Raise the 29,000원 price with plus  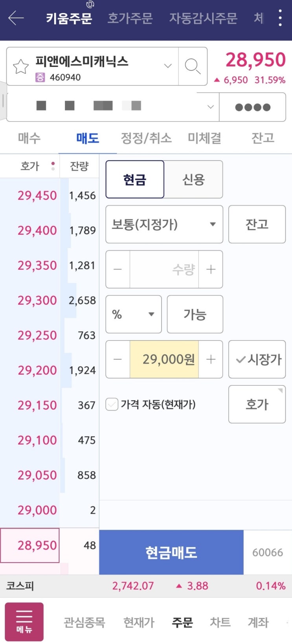point(211,359)
